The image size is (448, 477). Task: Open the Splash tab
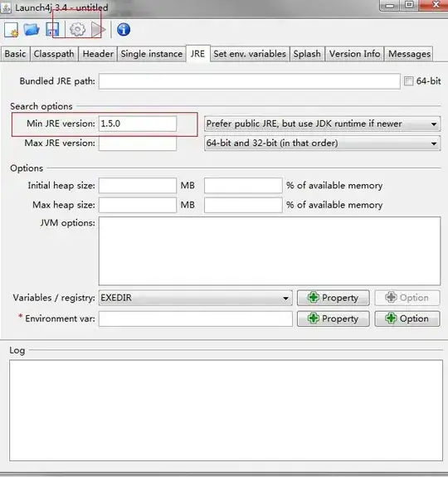click(307, 54)
